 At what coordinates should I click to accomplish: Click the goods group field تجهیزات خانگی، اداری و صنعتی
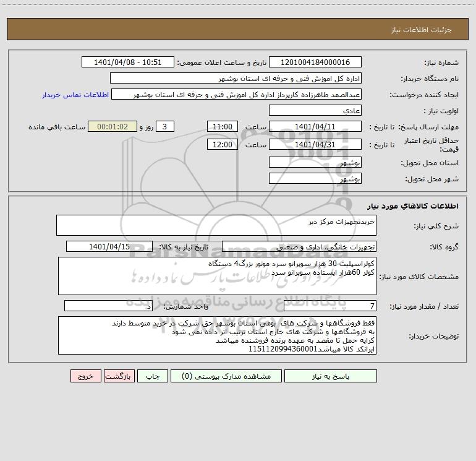coord(299,246)
